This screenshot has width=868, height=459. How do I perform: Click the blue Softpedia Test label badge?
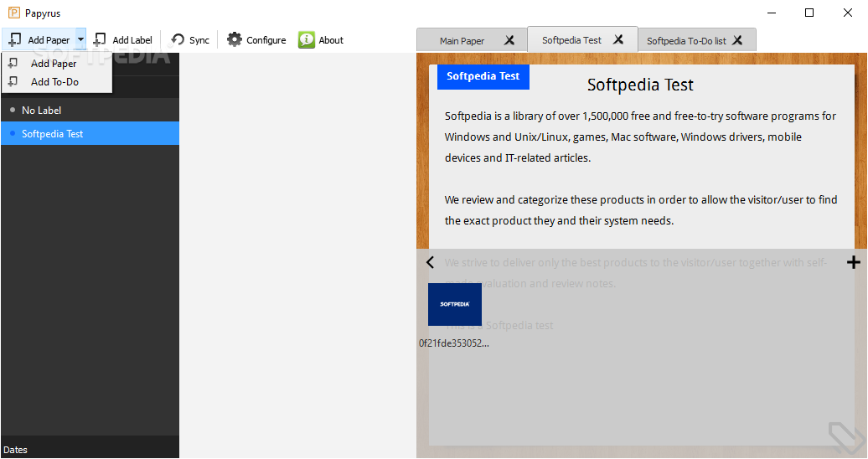tap(483, 76)
